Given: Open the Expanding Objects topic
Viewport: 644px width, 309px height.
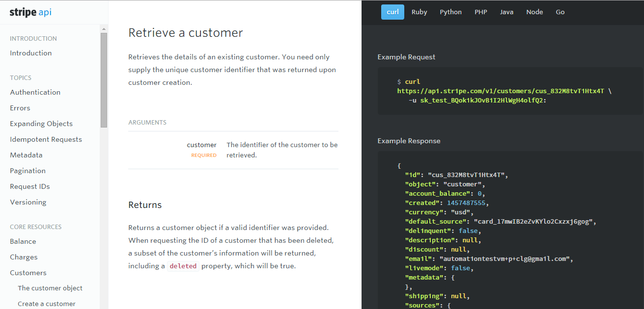Looking at the screenshot, I should (41, 124).
